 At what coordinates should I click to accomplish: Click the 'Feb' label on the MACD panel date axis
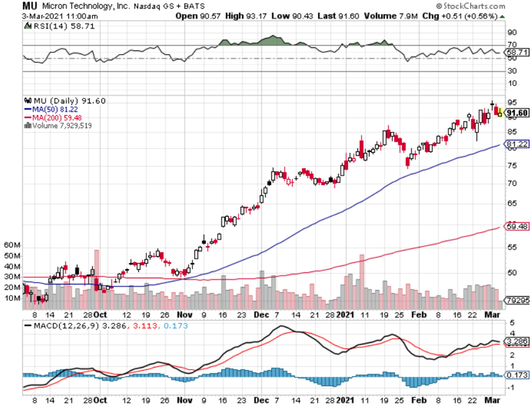(419, 400)
